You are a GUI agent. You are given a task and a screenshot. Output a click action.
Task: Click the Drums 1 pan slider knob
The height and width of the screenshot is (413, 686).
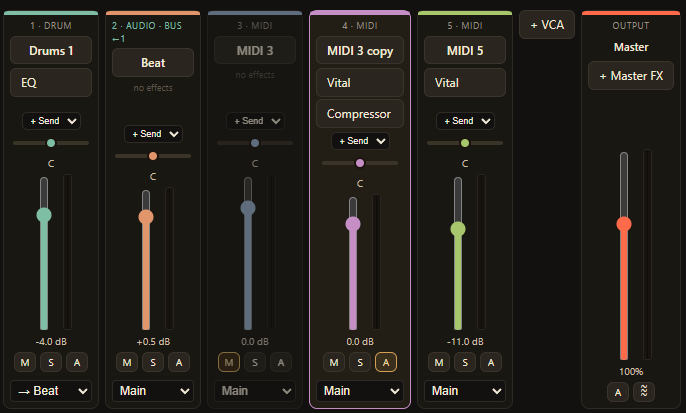coord(51,143)
